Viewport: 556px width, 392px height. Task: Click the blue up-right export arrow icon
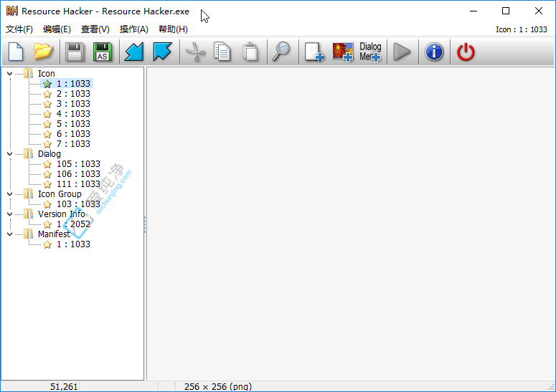tap(162, 52)
